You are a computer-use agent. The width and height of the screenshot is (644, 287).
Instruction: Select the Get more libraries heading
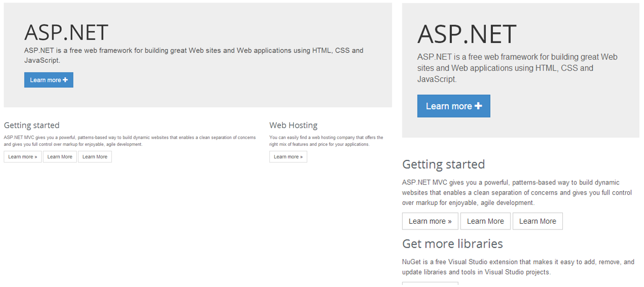coord(452,244)
